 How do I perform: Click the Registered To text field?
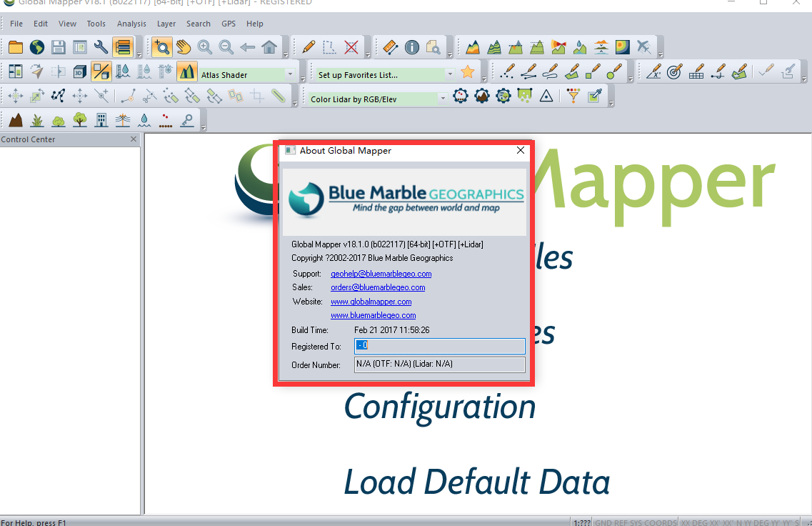[x=439, y=346]
